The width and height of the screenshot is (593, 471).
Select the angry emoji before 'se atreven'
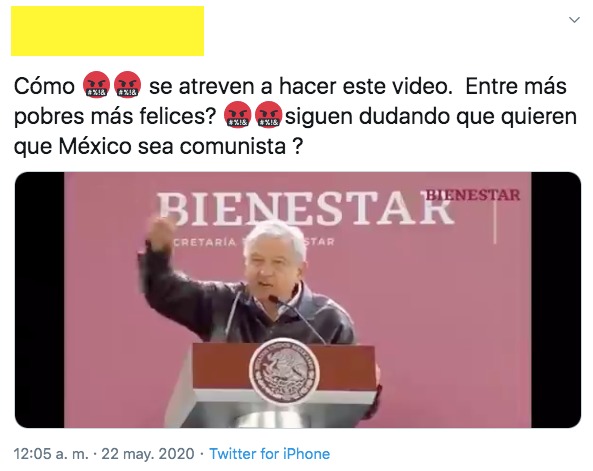coord(127,85)
